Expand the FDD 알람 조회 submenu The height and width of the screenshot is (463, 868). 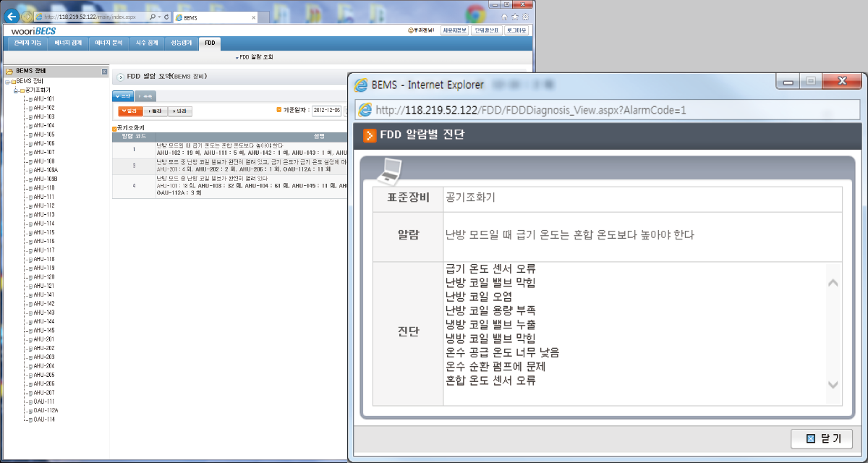tap(256, 56)
